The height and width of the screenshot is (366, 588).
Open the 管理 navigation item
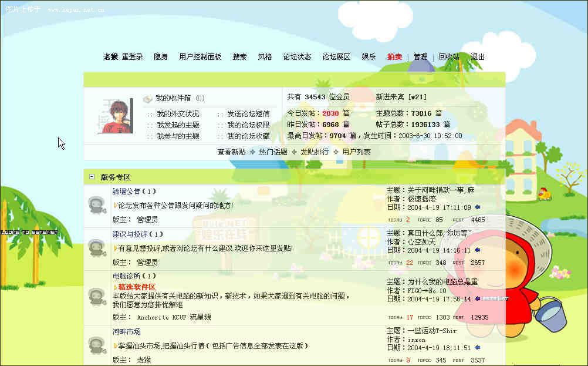[x=420, y=56]
